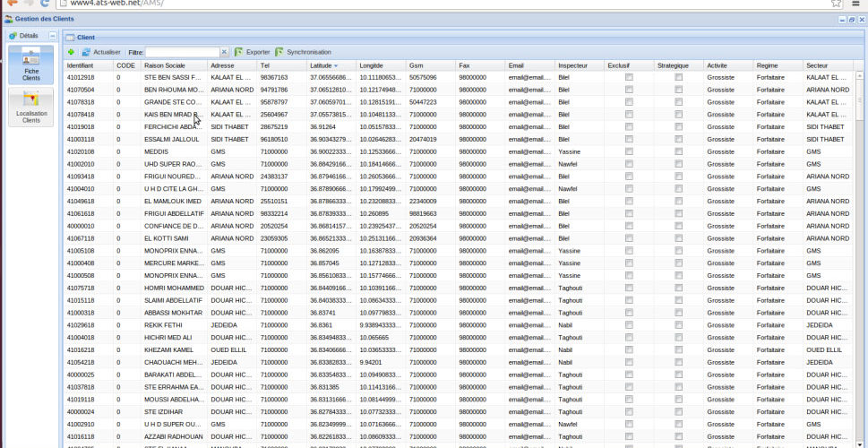Click inside the Filtre text field

[x=182, y=52]
